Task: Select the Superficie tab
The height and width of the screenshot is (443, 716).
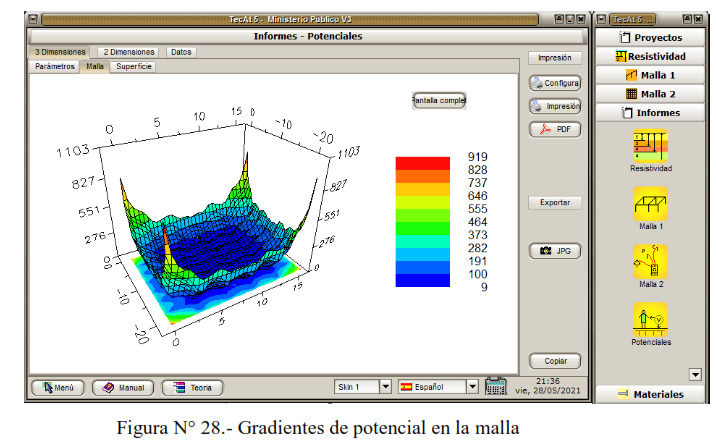Action: (133, 66)
